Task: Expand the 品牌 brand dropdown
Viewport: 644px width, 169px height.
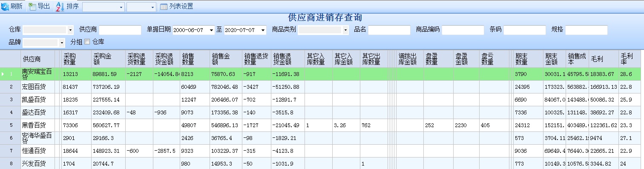Action: coord(62,43)
